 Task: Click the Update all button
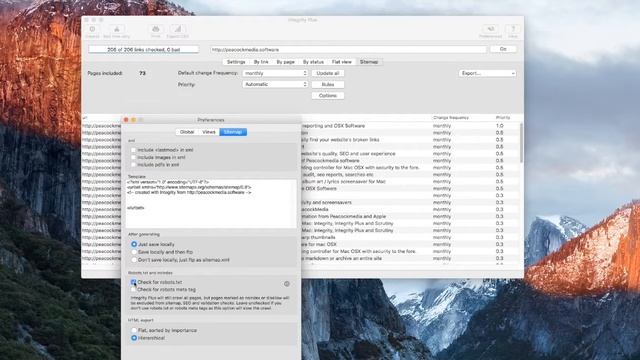pyautogui.click(x=328, y=73)
